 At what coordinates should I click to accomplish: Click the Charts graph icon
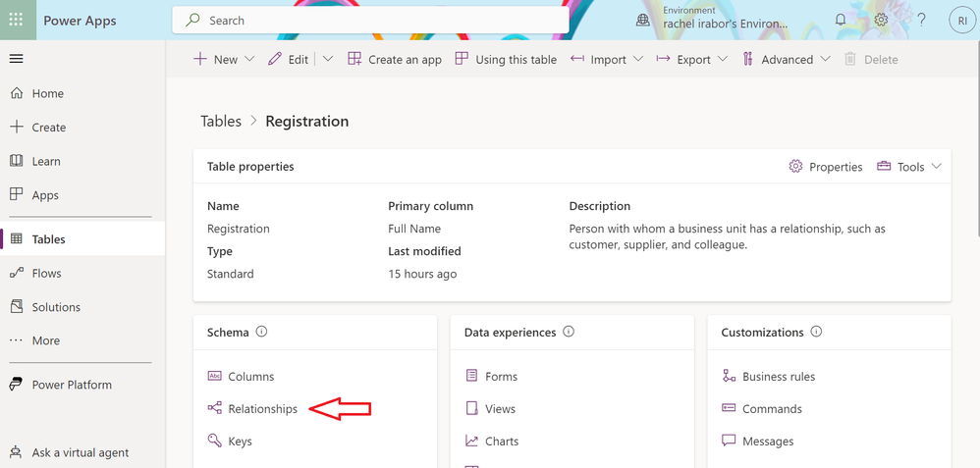[x=471, y=442]
